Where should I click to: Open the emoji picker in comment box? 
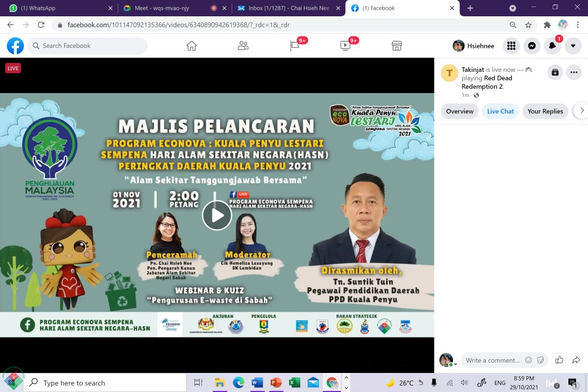click(528, 360)
